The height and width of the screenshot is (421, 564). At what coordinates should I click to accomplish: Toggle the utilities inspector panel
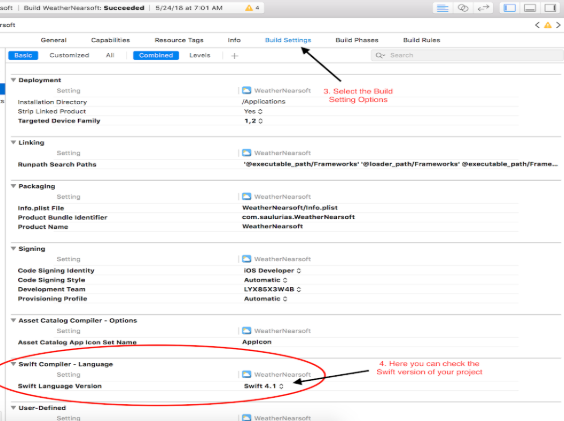(550, 8)
